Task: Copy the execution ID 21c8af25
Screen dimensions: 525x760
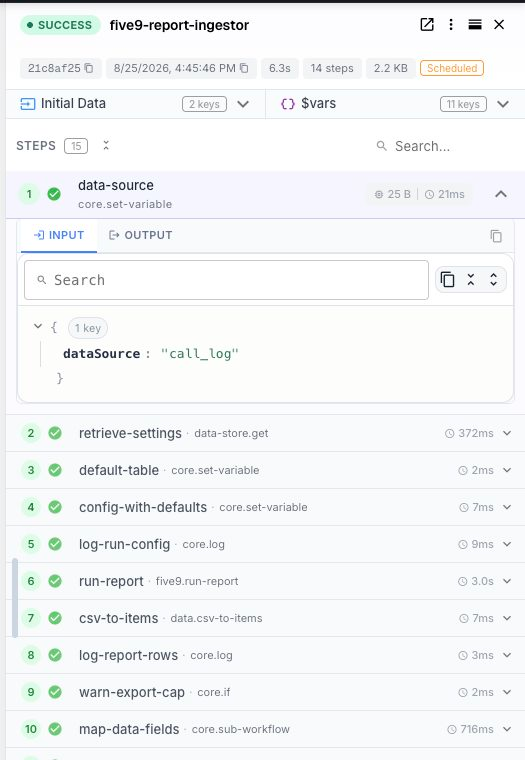Action: [89, 68]
